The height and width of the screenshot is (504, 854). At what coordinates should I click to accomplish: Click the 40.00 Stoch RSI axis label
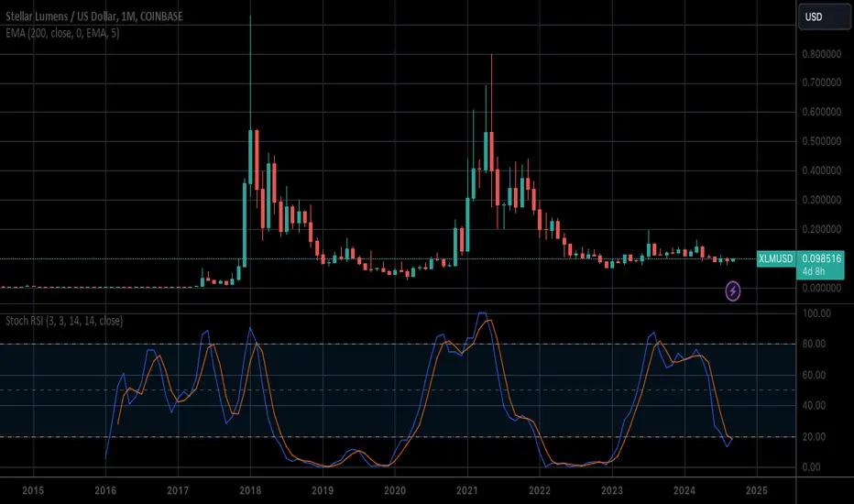click(814, 405)
